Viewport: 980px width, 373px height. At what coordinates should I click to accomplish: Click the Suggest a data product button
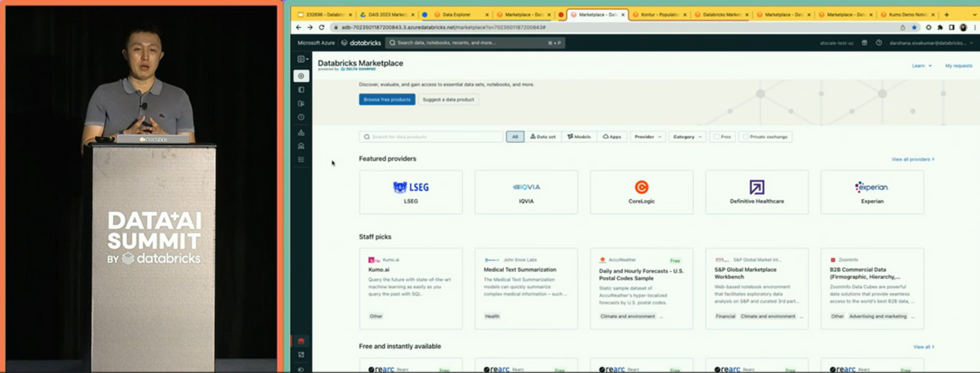click(x=449, y=100)
